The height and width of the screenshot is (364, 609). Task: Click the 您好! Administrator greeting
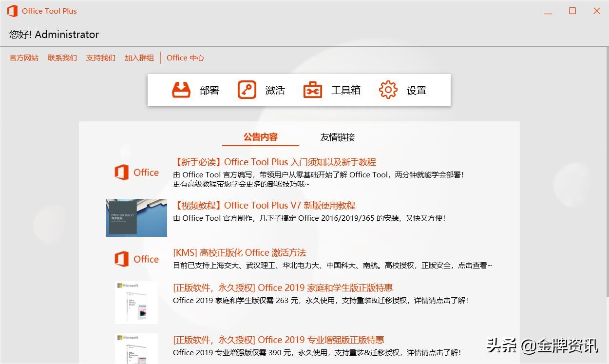click(54, 35)
